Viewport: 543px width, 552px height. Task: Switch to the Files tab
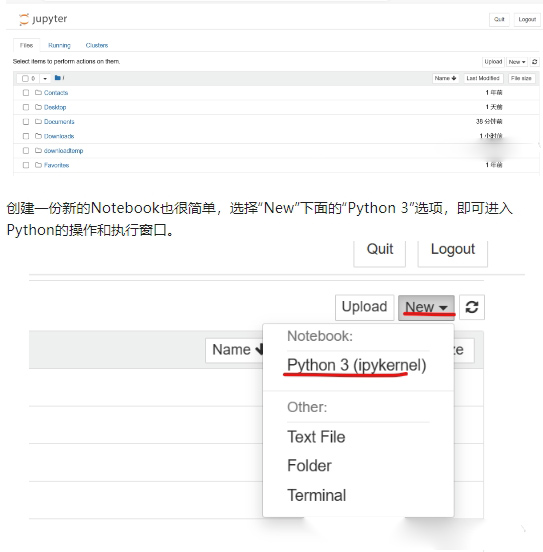coord(26,45)
